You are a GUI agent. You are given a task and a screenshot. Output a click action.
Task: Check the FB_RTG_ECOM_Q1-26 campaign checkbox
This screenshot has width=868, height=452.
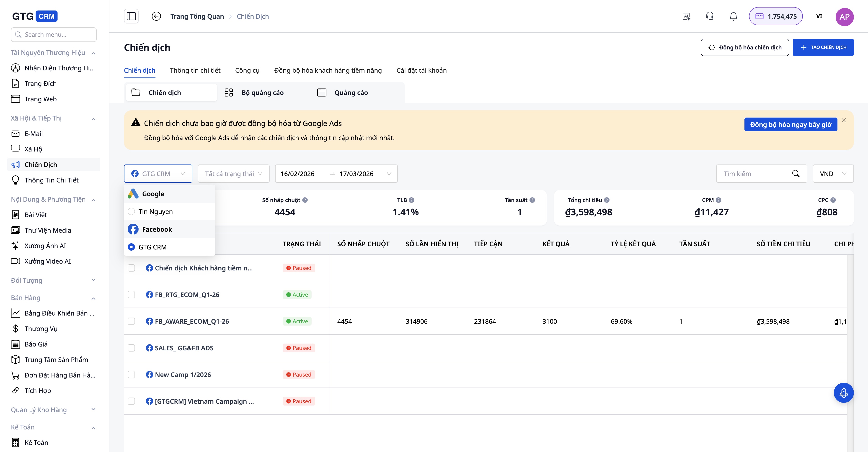pyautogui.click(x=132, y=295)
